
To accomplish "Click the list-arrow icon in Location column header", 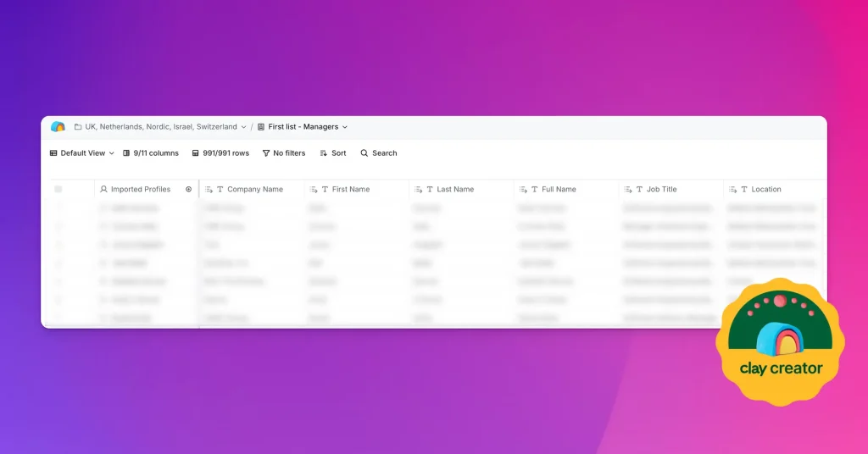I will [x=732, y=190].
